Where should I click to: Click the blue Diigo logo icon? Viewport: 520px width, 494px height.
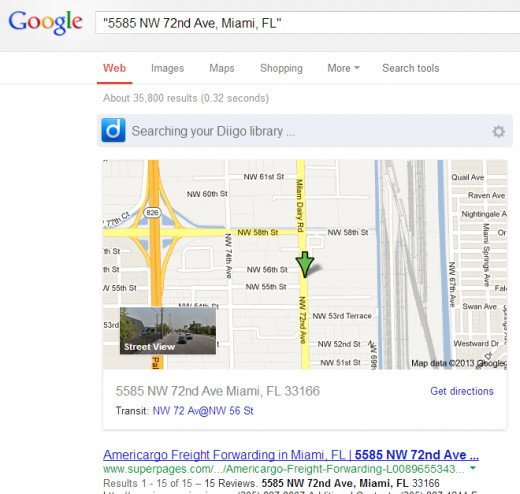pyautogui.click(x=113, y=130)
